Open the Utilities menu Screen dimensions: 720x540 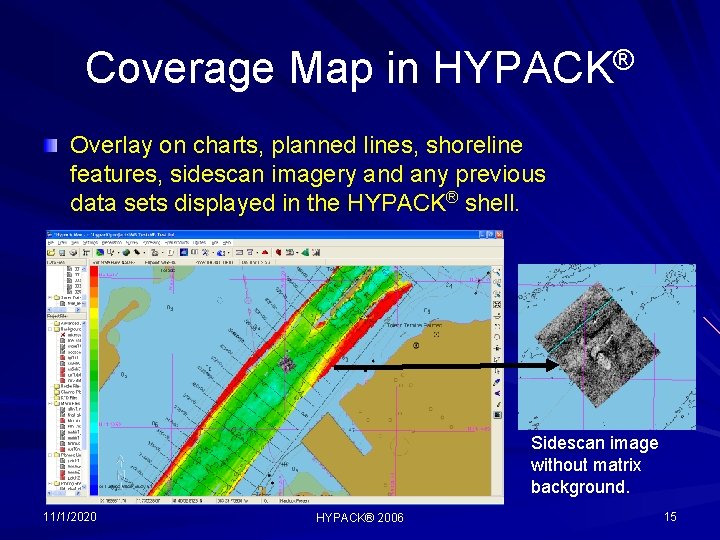[x=199, y=242]
